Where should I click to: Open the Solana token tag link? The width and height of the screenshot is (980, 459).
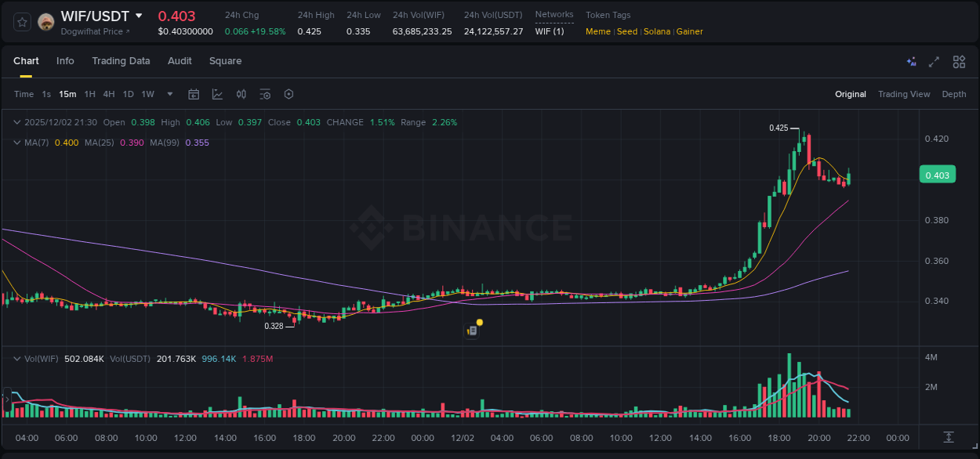tap(657, 31)
